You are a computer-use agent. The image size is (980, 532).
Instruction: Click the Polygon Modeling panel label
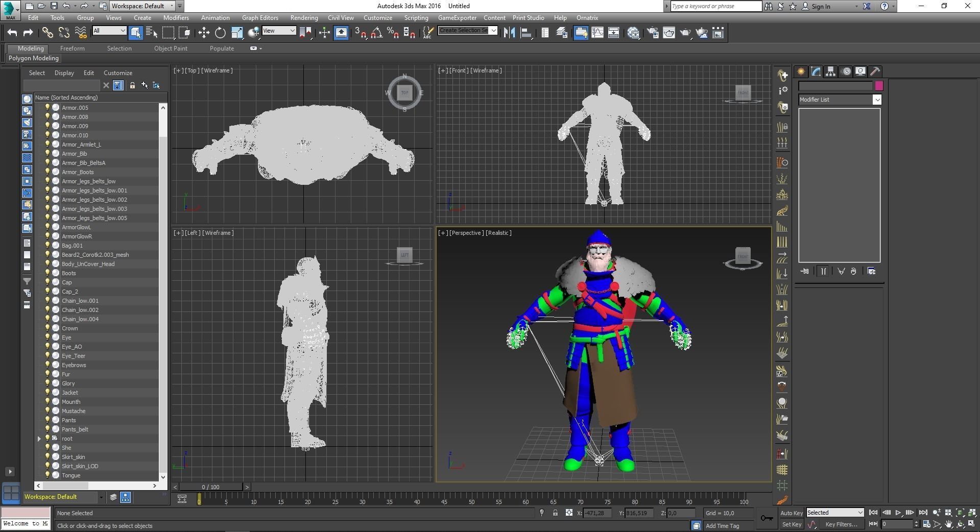34,58
